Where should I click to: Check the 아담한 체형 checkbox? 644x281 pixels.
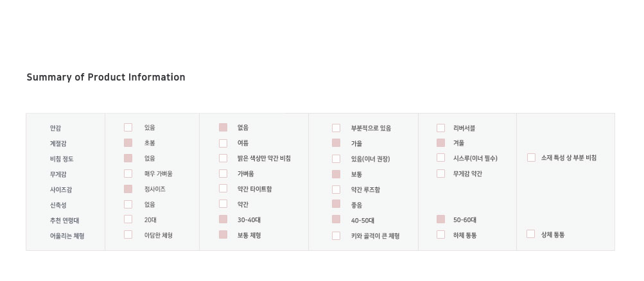click(x=128, y=235)
